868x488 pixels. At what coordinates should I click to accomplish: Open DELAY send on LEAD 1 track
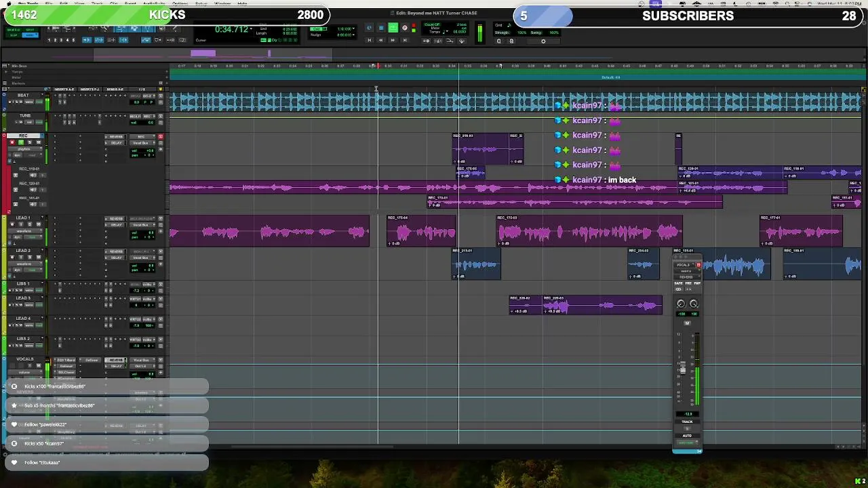(x=115, y=225)
